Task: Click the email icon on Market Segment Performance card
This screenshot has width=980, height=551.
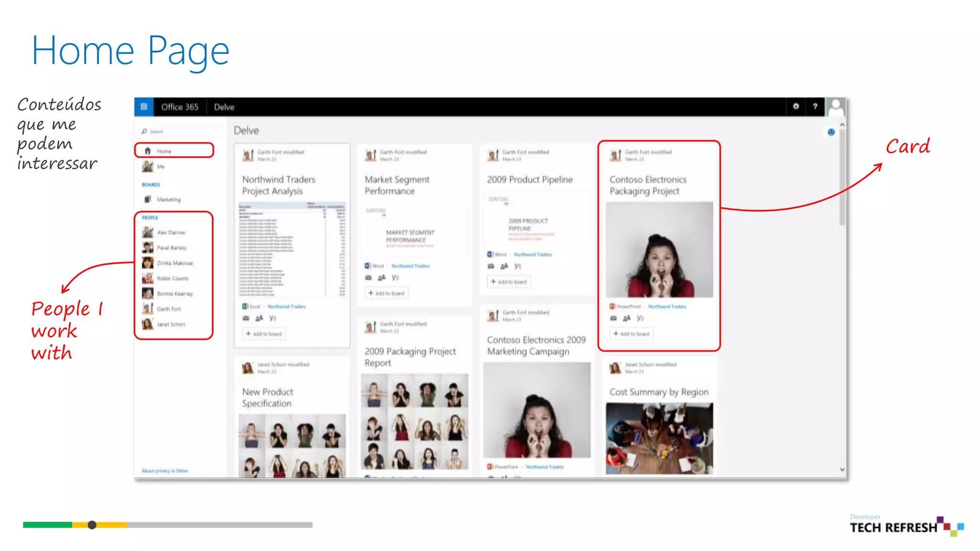Action: tap(368, 277)
